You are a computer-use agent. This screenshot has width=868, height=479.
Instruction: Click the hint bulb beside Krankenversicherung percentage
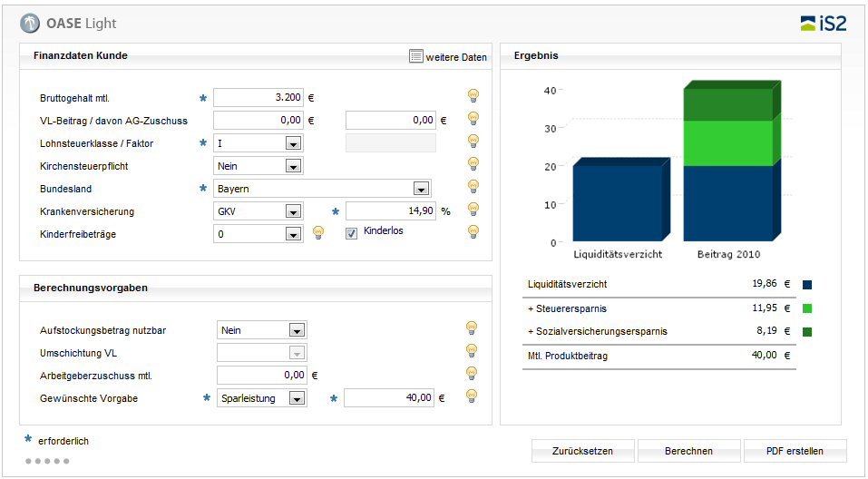[473, 210]
